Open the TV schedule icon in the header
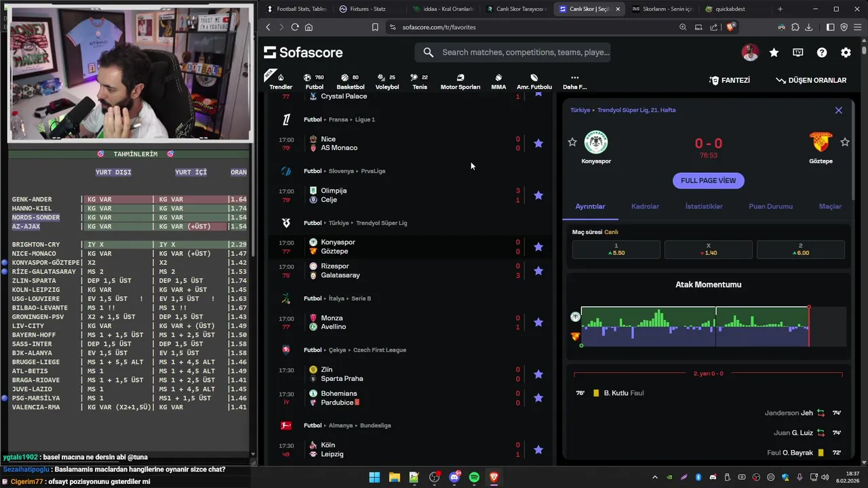Image resolution: width=868 pixels, height=488 pixels. point(798,52)
